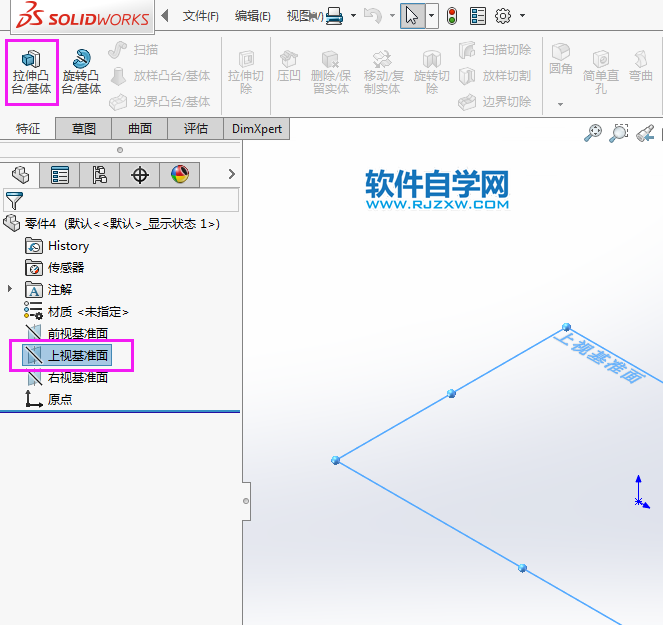Image resolution: width=663 pixels, height=625 pixels.
Task: Open the 文件(F) menu
Action: 200,16
